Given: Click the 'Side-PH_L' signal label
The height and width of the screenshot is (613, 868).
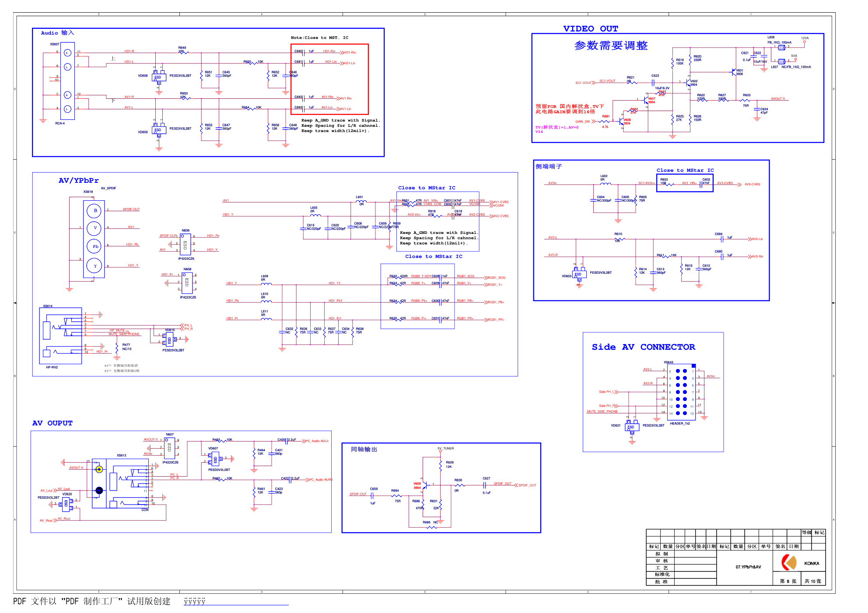Looking at the screenshot, I should point(607,392).
